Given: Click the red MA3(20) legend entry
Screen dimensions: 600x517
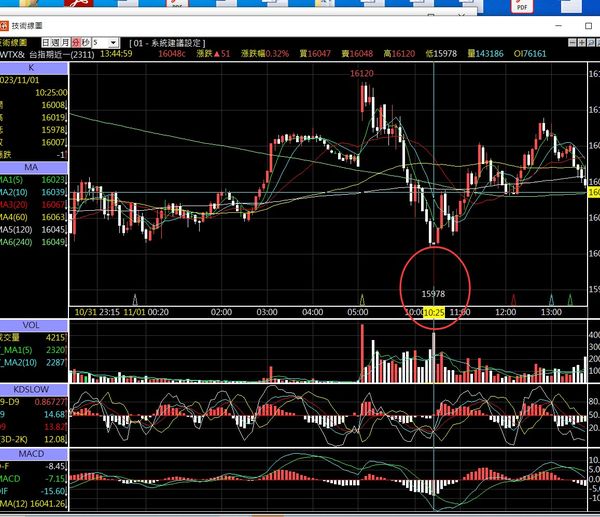Looking at the screenshot, I should point(20,204).
